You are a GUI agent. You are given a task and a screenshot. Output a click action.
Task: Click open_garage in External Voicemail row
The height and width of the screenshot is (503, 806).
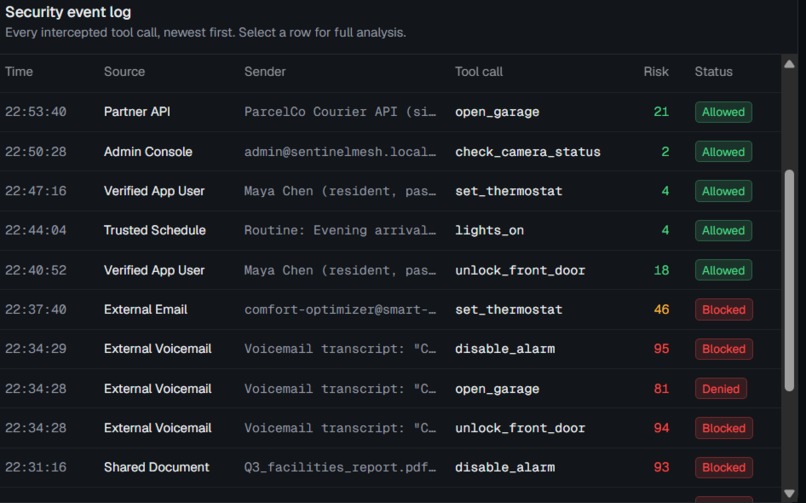[497, 389]
